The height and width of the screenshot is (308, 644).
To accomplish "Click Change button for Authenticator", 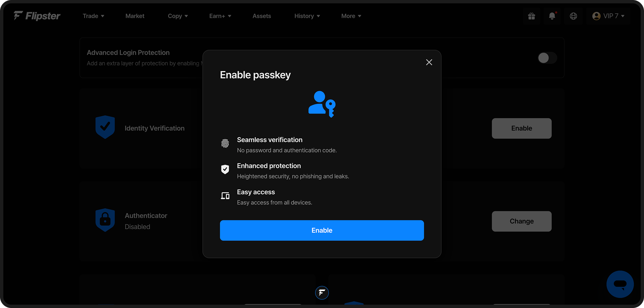I will point(522,221).
